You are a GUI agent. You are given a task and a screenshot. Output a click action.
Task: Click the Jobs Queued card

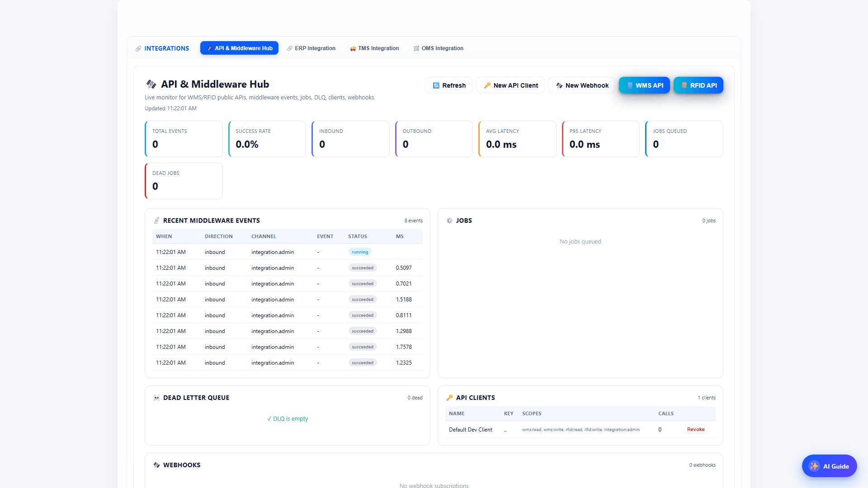click(x=684, y=139)
